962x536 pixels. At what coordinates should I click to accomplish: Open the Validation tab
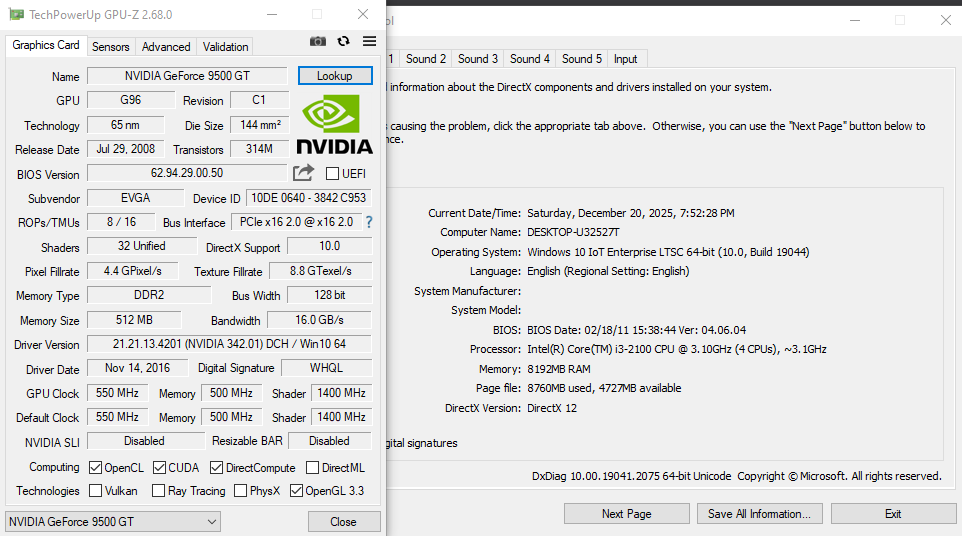point(226,47)
